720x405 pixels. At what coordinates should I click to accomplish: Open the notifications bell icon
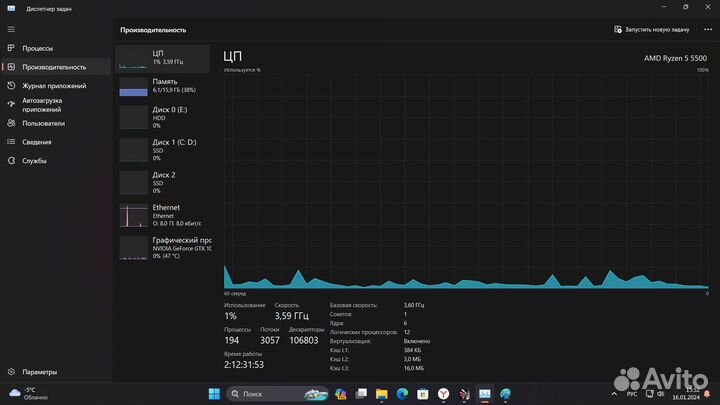[707, 394]
